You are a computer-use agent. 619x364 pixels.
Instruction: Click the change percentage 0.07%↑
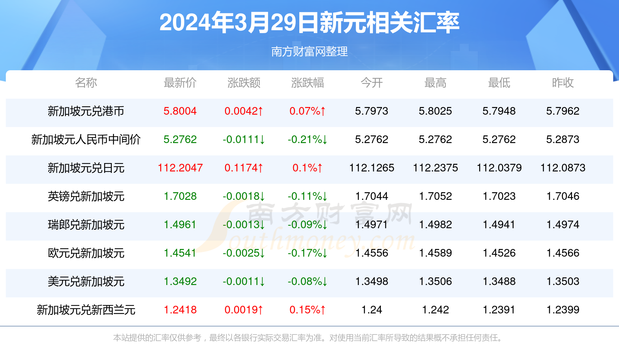308,111
